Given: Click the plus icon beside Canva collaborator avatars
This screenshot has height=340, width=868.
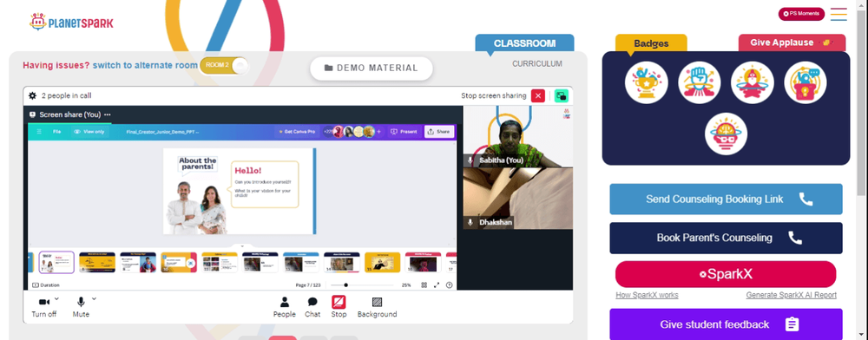Looking at the screenshot, I should 379,132.
